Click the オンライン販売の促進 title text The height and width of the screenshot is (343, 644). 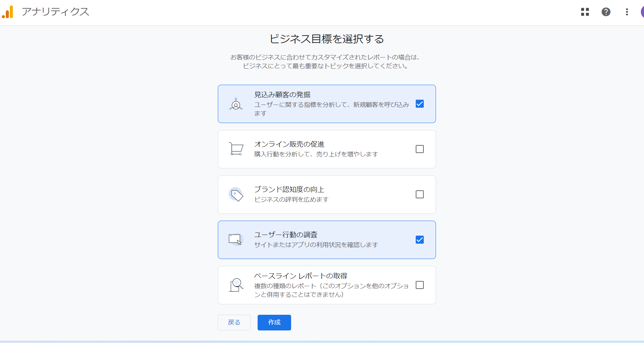pyautogui.click(x=289, y=144)
